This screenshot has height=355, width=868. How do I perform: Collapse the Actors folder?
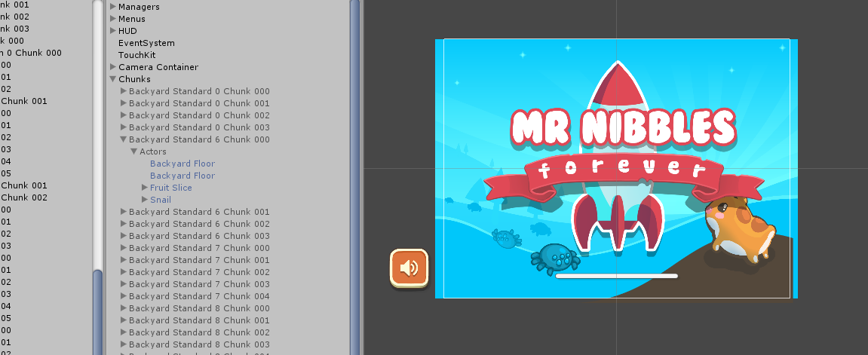[134, 151]
